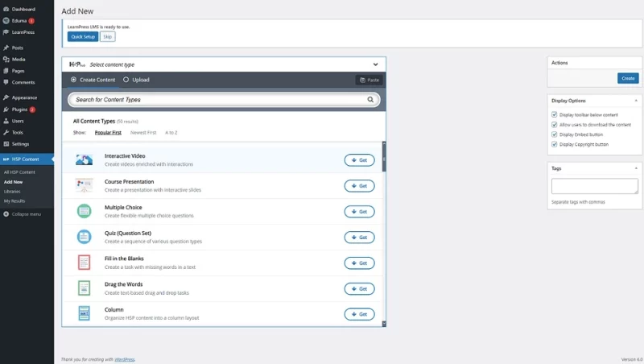The height and width of the screenshot is (364, 644).
Task: Click the Fill in the Blanks icon
Action: (84, 263)
